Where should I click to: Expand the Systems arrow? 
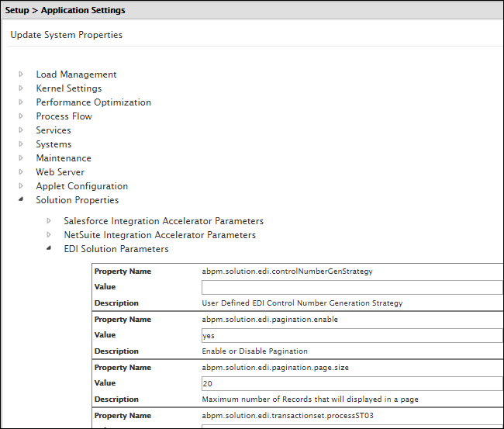tap(22, 144)
